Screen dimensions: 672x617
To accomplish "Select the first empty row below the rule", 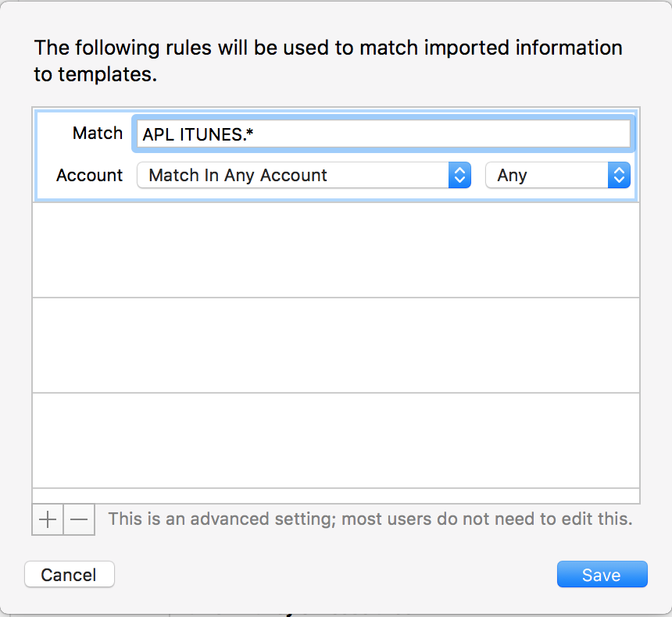I will point(336,250).
